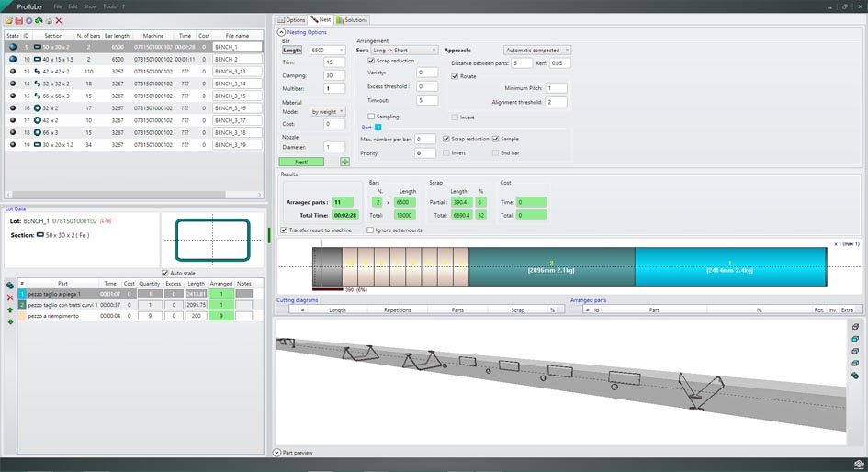The width and height of the screenshot is (868, 472).
Task: Click the green move-up arrow beside parts list
Action: tap(10, 310)
